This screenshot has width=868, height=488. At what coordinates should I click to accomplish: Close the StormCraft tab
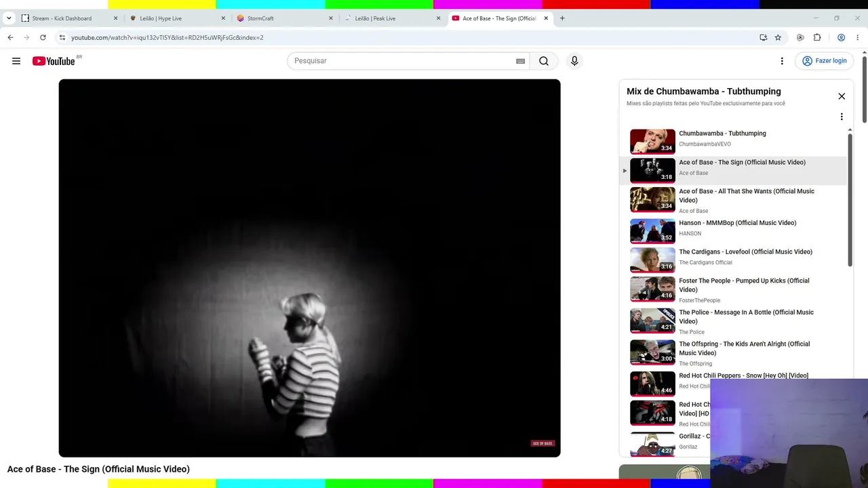(331, 18)
